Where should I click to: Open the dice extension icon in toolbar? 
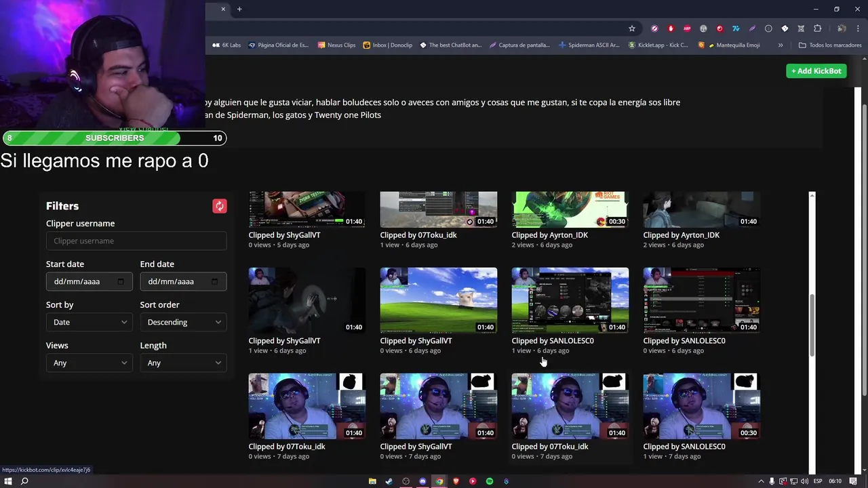pos(785,28)
